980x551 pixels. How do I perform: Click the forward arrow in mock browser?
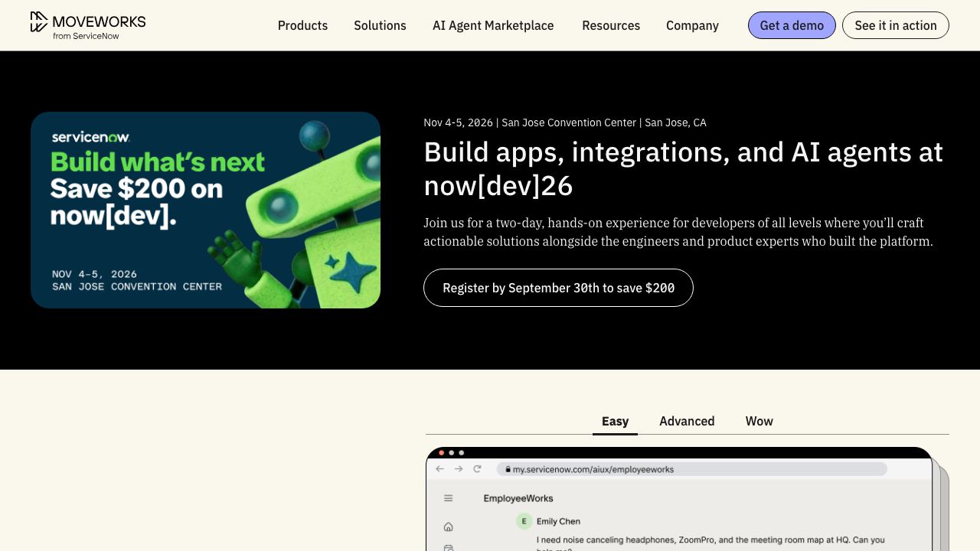point(459,469)
